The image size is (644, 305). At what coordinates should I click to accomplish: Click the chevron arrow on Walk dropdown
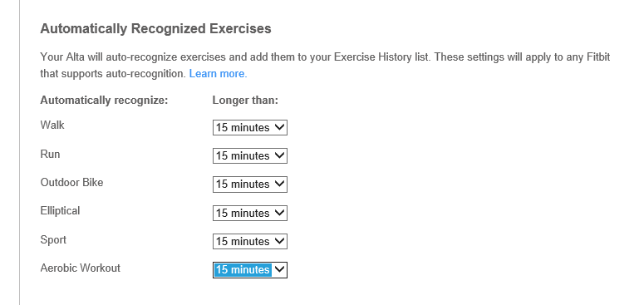click(x=279, y=127)
